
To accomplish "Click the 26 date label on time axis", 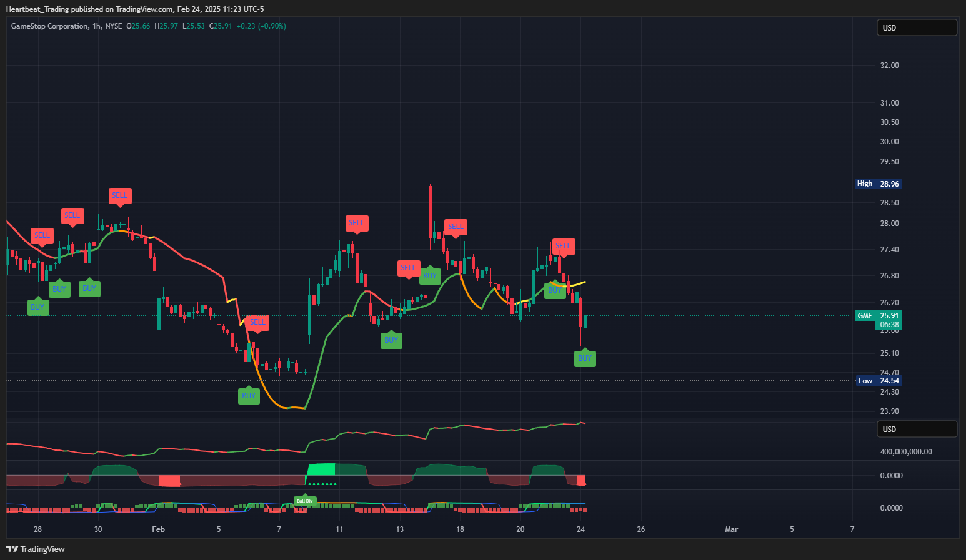I will point(641,529).
